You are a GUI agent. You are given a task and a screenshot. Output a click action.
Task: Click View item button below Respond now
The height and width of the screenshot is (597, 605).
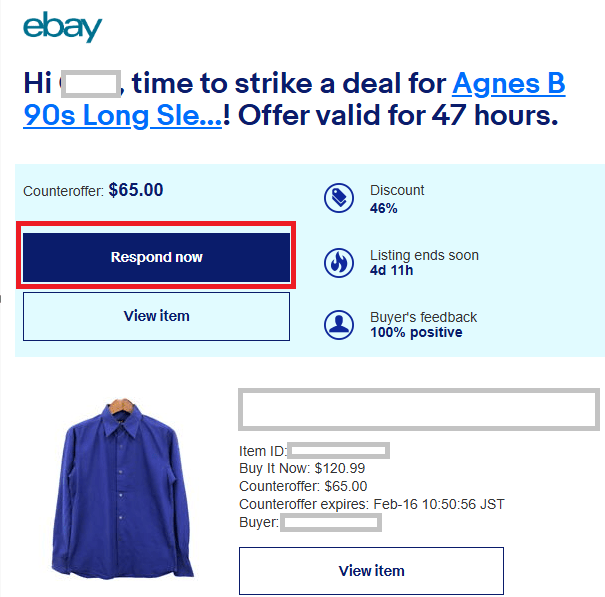[156, 316]
